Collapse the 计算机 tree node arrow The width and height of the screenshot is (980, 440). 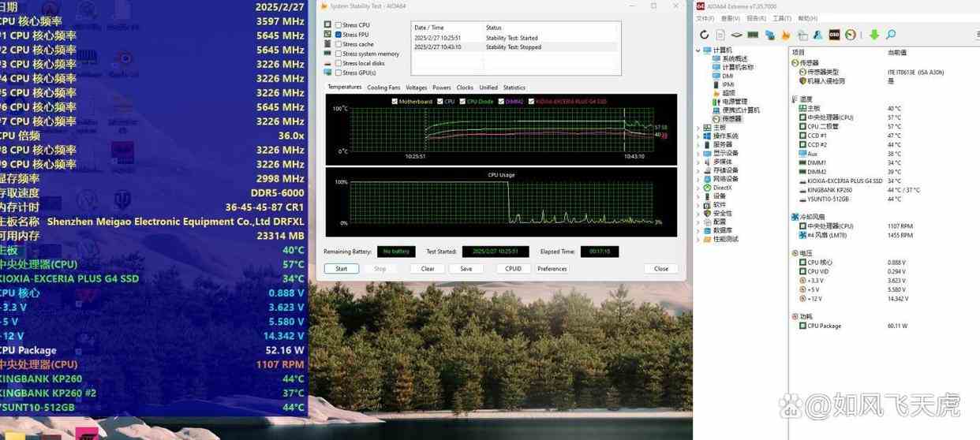tap(699, 50)
